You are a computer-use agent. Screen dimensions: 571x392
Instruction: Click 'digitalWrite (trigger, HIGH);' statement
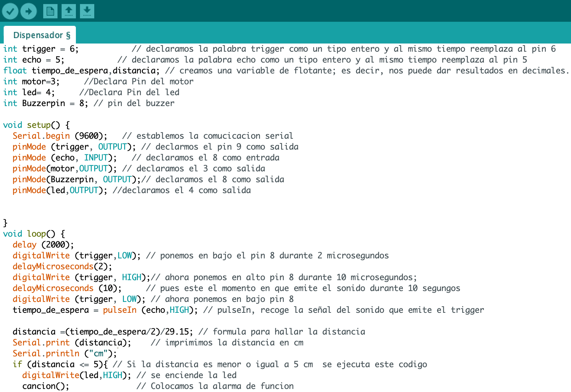[81, 277]
